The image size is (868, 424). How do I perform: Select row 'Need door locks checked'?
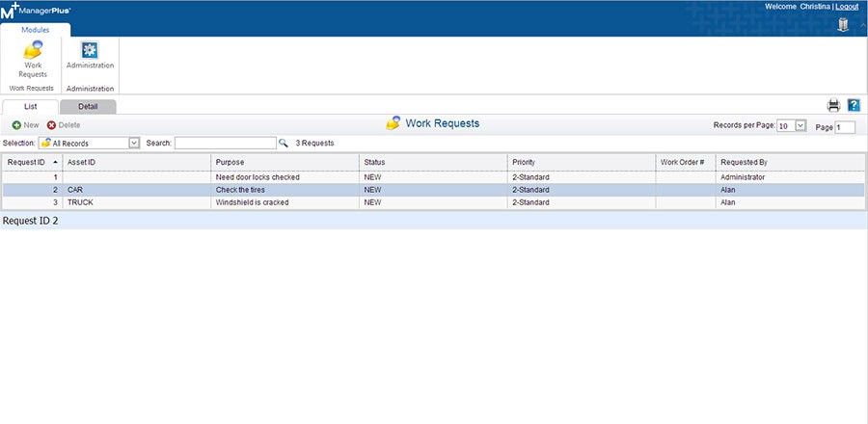pos(433,177)
